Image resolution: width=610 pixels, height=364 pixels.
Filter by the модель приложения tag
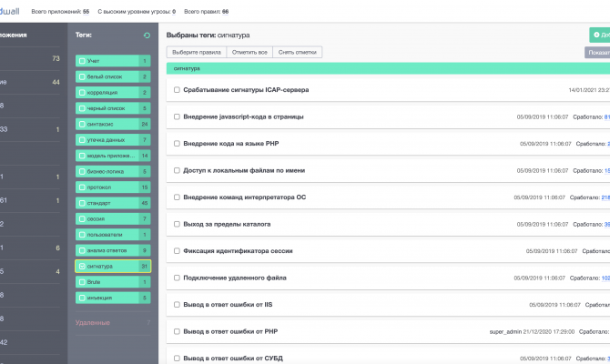(113, 156)
